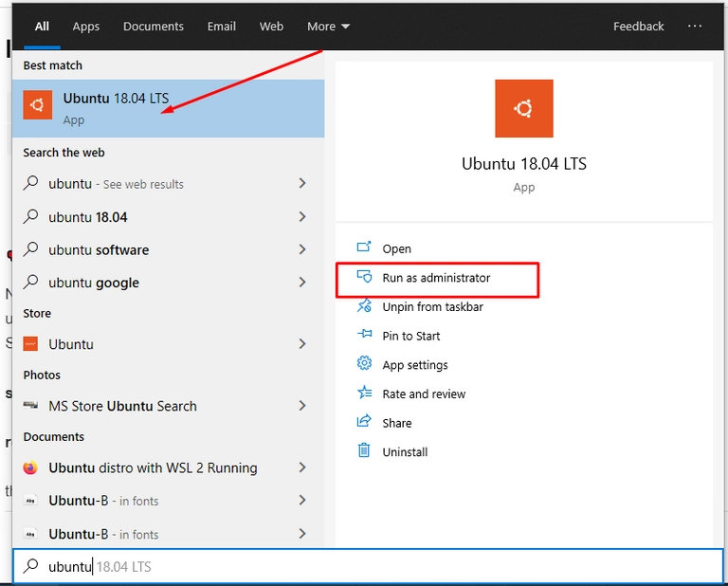
Task: Expand 'ubuntu - See web results' chevron
Action: (302, 183)
